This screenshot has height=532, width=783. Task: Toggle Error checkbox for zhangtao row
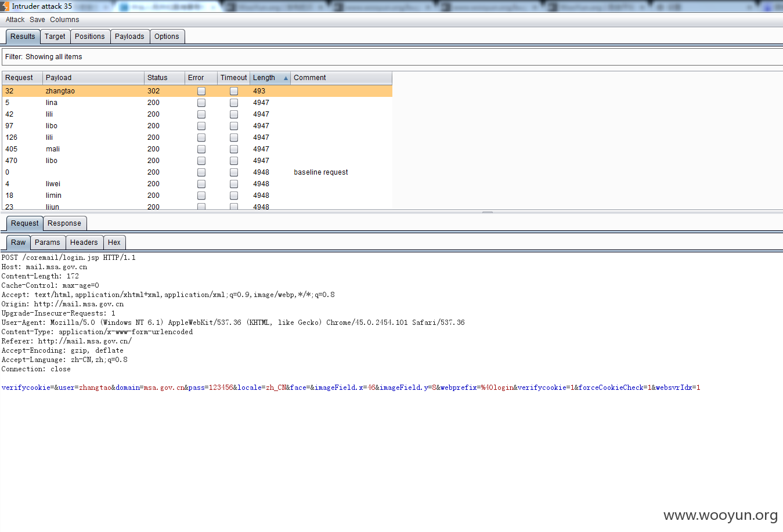coord(201,91)
